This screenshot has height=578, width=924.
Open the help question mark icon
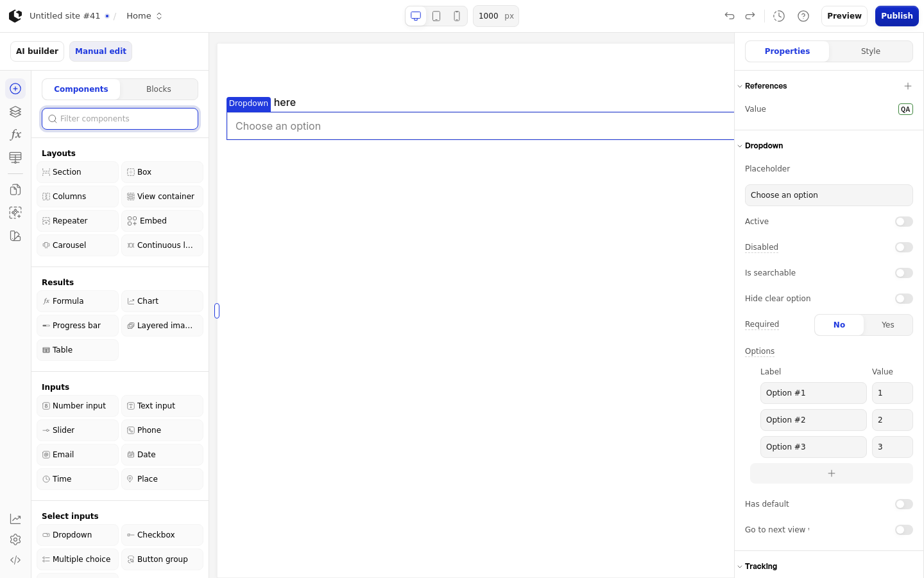803,16
